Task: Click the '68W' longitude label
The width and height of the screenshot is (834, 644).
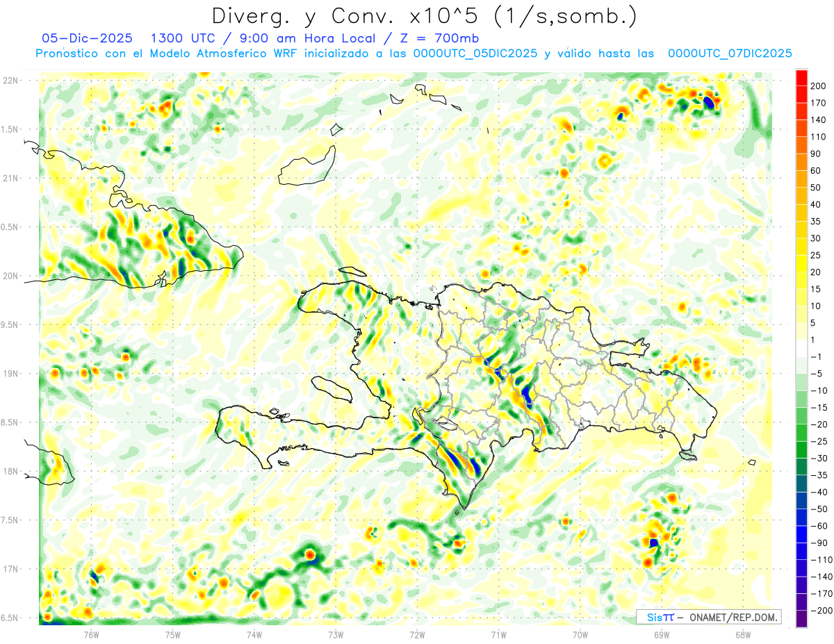Action: (x=742, y=635)
